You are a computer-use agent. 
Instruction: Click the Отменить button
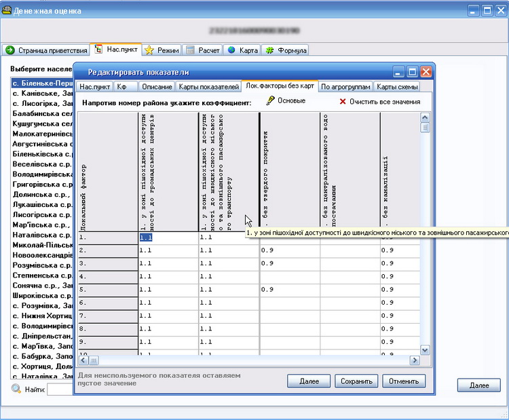click(404, 381)
